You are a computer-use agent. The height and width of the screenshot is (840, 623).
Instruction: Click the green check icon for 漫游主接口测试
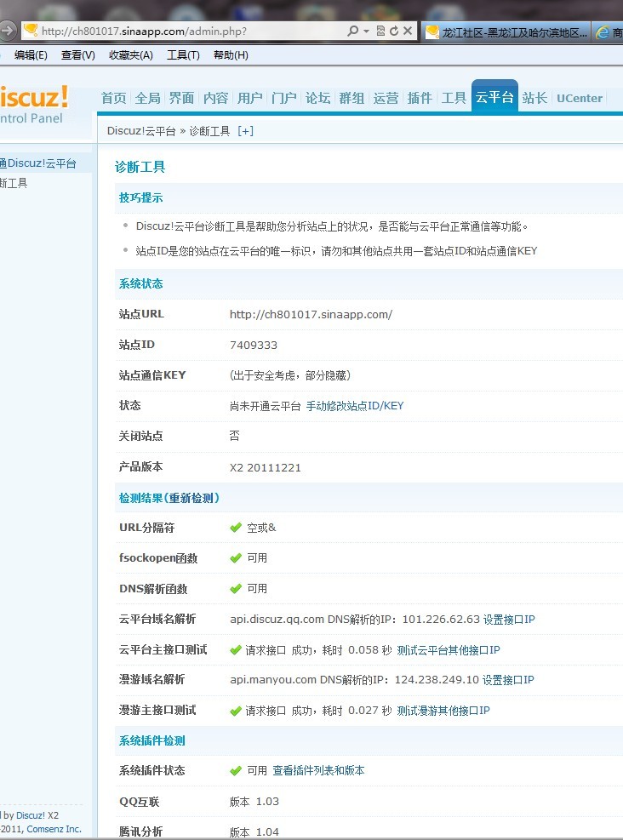point(236,711)
